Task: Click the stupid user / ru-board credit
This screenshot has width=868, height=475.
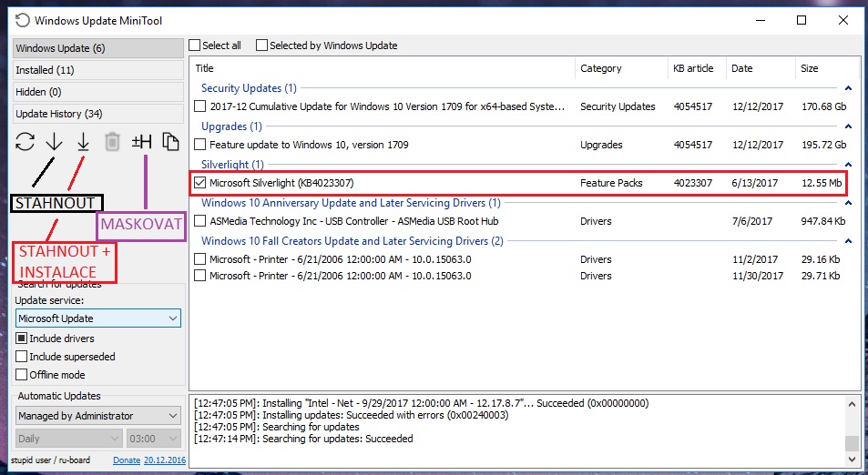Action: point(50,460)
